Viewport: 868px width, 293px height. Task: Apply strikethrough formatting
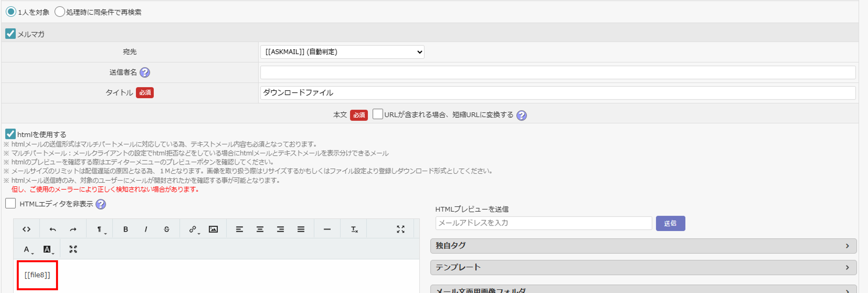(x=166, y=229)
